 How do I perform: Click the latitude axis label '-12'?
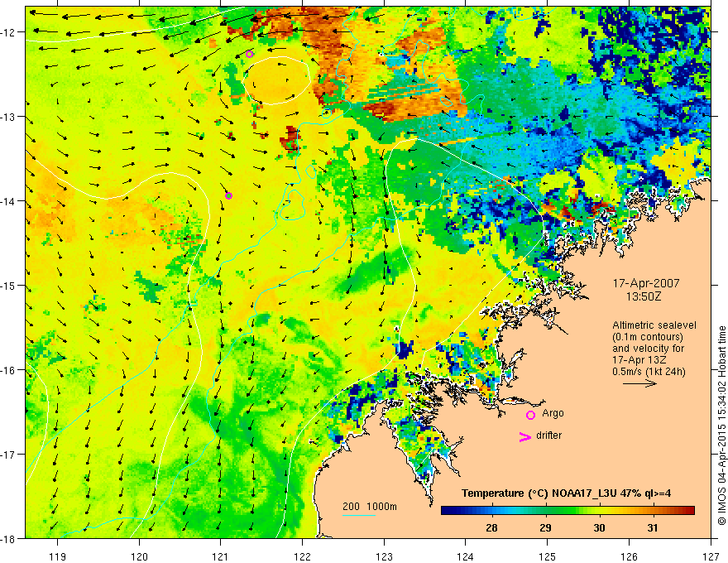point(8,32)
